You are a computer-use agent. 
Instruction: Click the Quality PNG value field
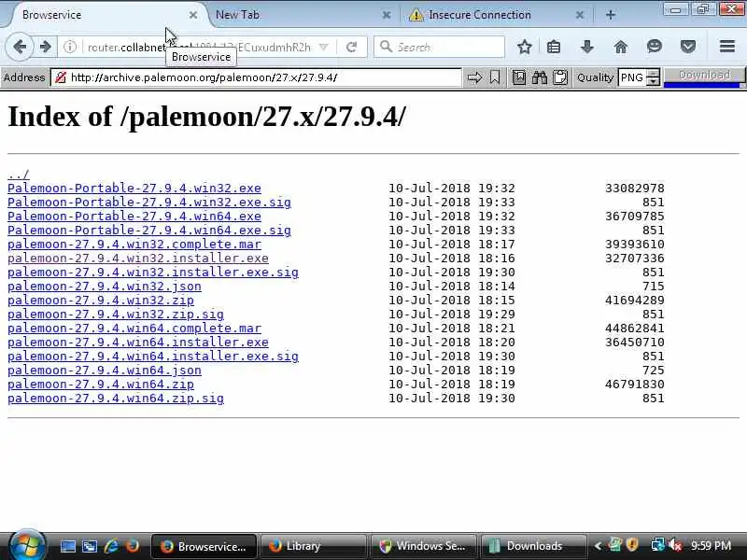[x=633, y=77]
